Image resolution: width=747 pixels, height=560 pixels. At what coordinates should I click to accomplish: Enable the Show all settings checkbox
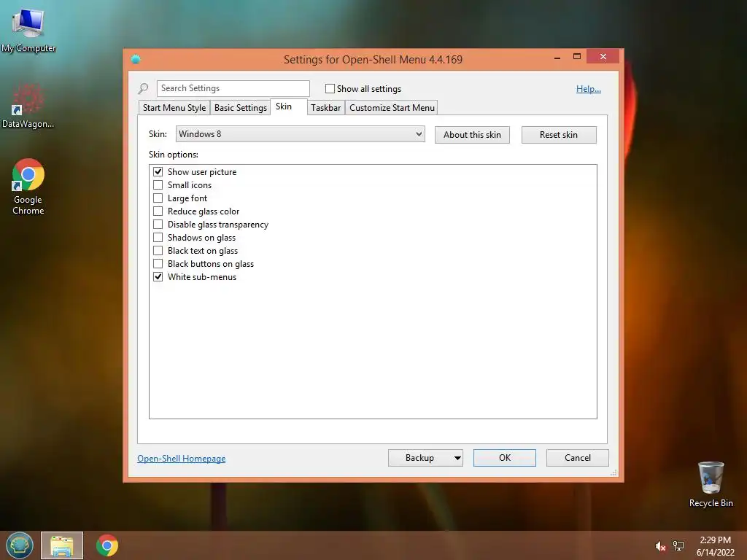coord(330,88)
